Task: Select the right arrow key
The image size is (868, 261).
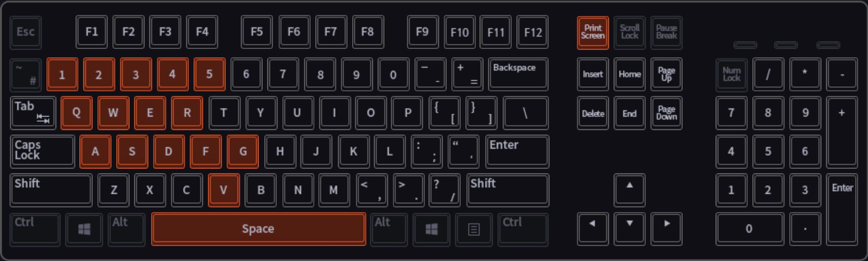Action: point(666,229)
